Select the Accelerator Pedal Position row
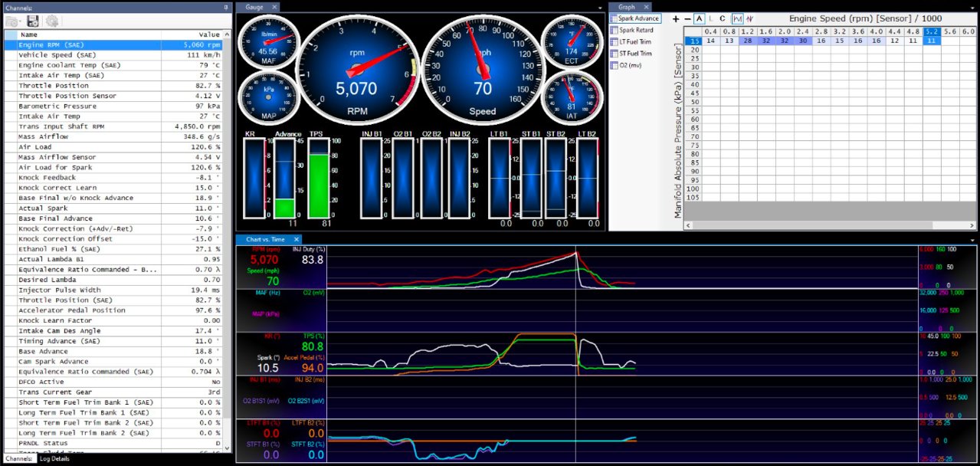The width and height of the screenshot is (980, 466). click(x=113, y=310)
